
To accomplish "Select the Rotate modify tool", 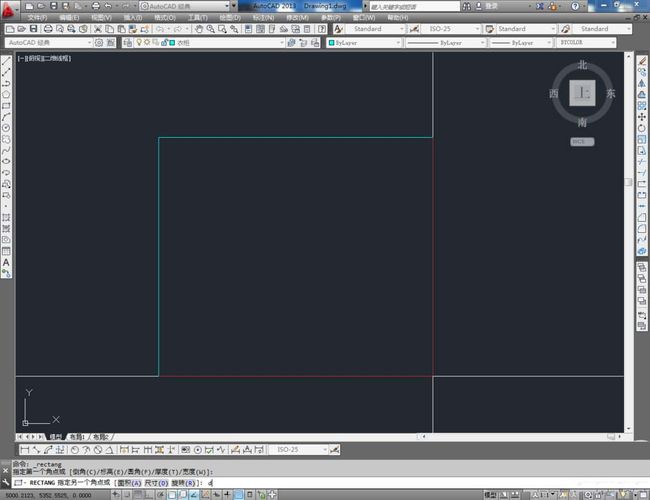I will [x=642, y=128].
